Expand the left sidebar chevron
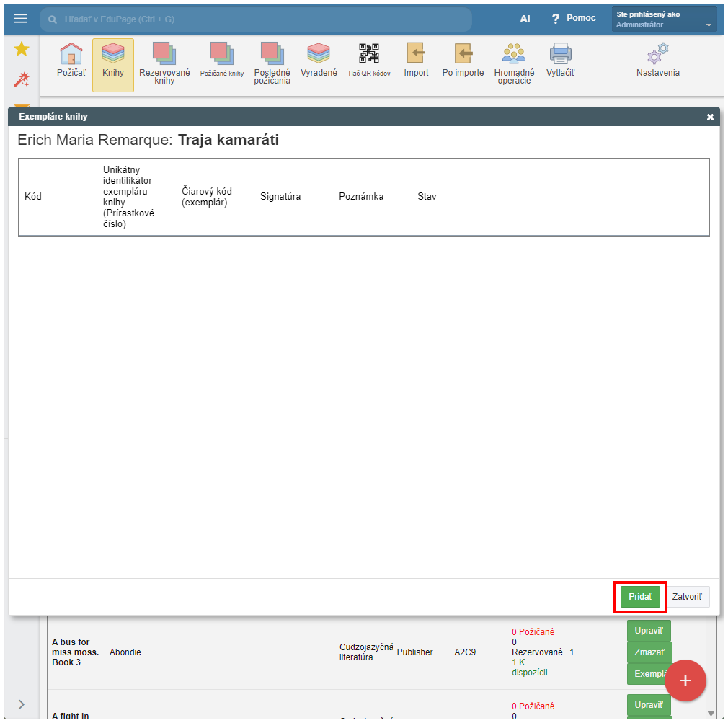The height and width of the screenshot is (723, 728). point(21,704)
